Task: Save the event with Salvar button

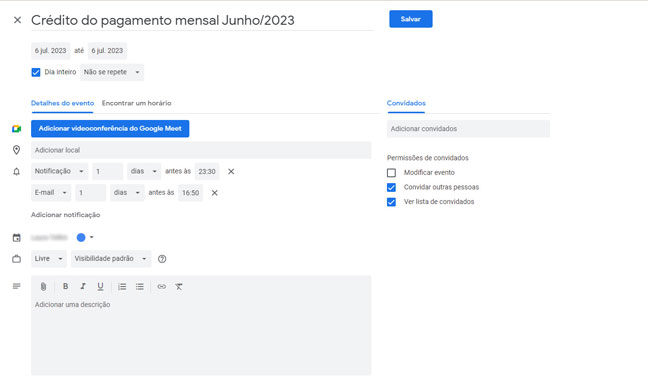Action: tap(411, 19)
